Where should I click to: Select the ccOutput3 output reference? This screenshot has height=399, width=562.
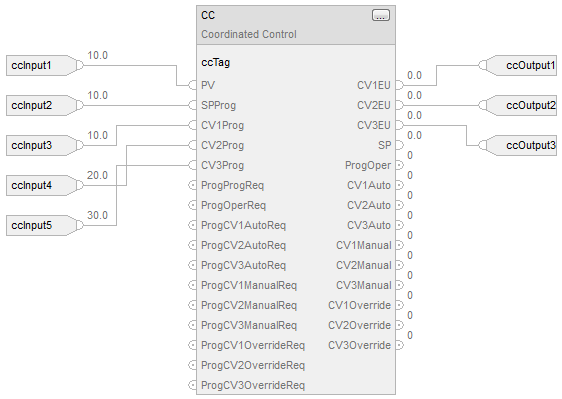(x=518, y=146)
